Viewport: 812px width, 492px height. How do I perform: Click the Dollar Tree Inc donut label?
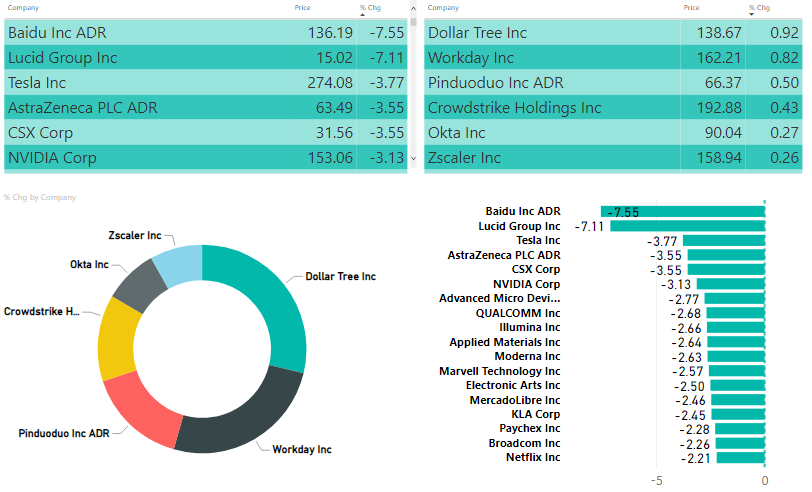[x=340, y=277]
